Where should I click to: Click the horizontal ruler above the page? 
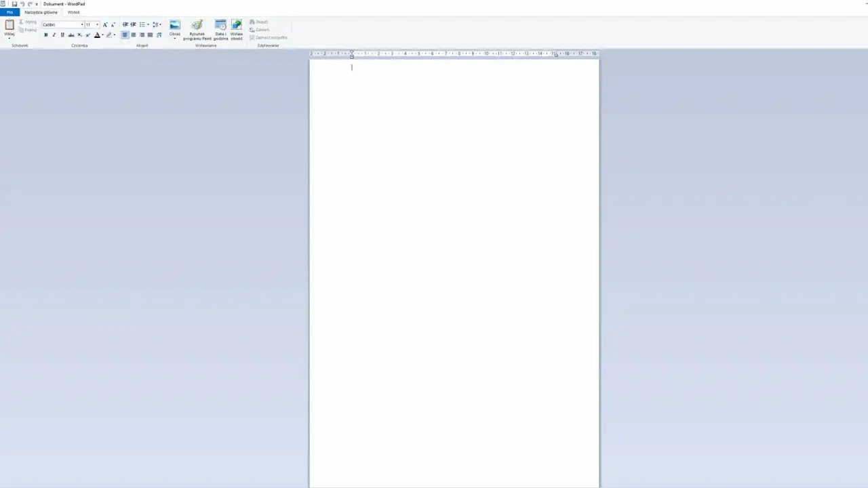pos(454,54)
